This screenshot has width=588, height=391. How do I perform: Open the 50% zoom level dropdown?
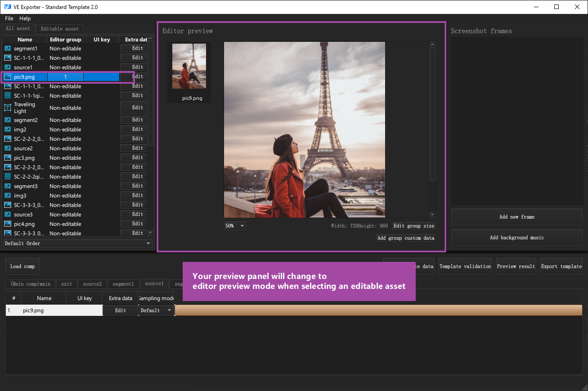click(x=235, y=226)
